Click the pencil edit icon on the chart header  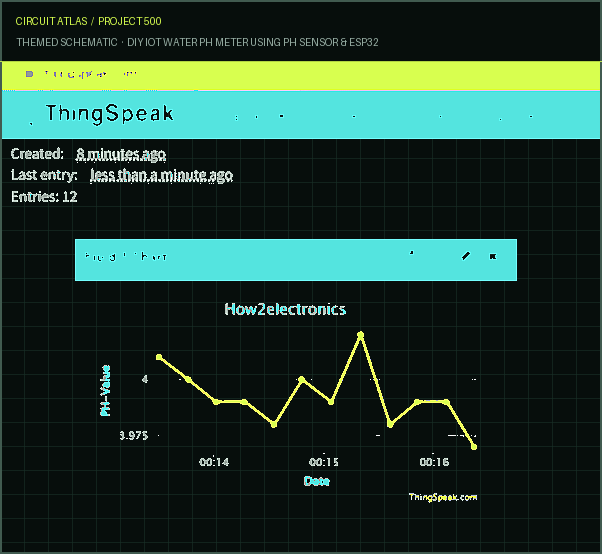(x=466, y=256)
